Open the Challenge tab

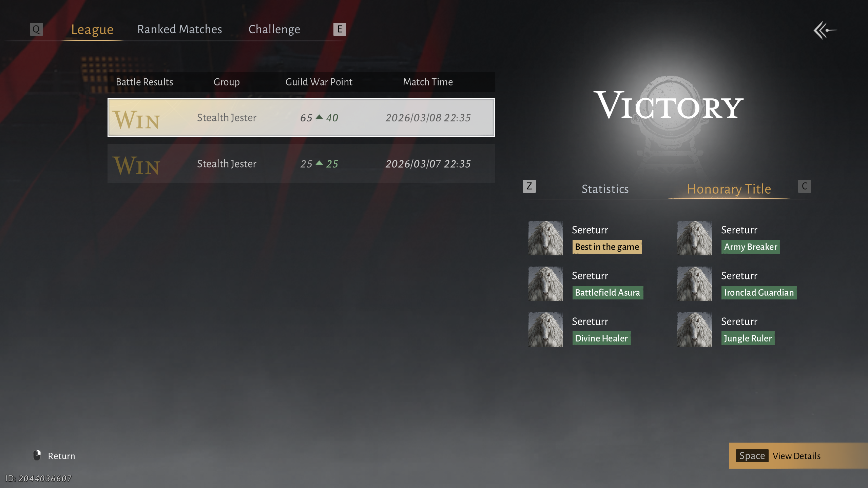[x=274, y=30]
